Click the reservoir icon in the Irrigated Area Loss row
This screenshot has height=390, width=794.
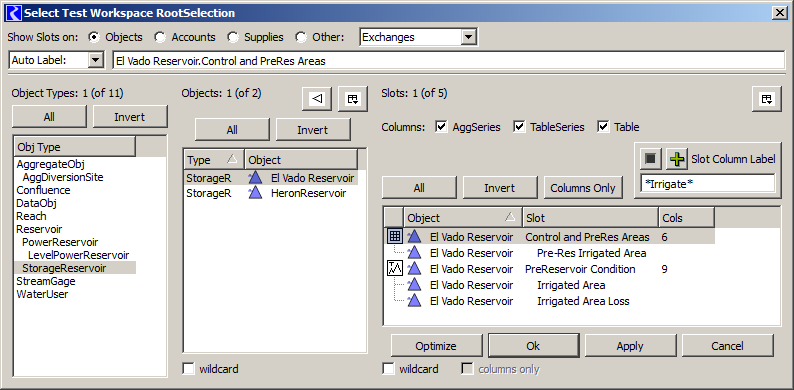414,301
